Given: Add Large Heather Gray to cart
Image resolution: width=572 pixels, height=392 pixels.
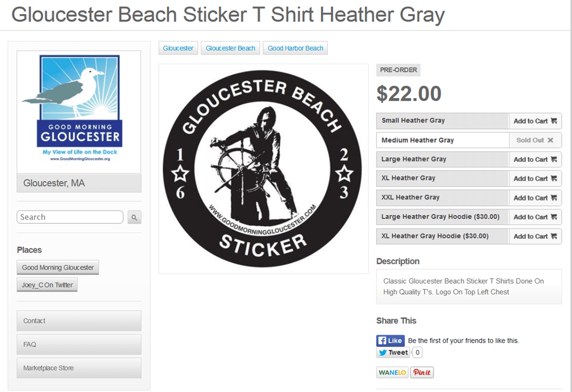Looking at the screenshot, I should coord(535,159).
